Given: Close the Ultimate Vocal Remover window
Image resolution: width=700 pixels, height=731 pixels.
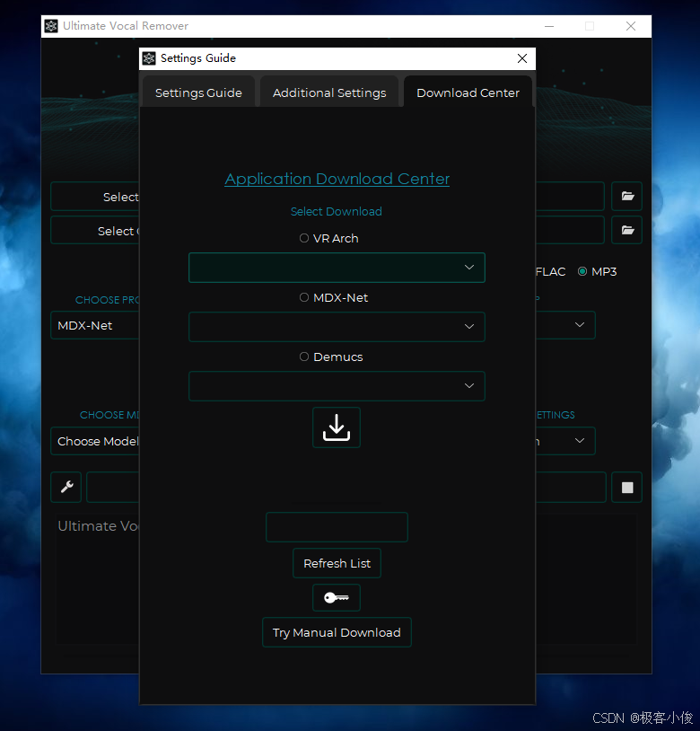Looking at the screenshot, I should coord(631,26).
